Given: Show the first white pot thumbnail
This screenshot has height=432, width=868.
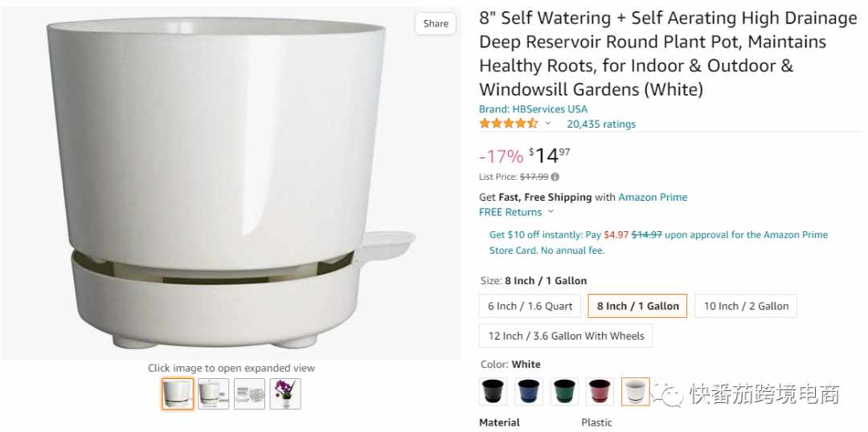Looking at the screenshot, I should pos(178,393).
